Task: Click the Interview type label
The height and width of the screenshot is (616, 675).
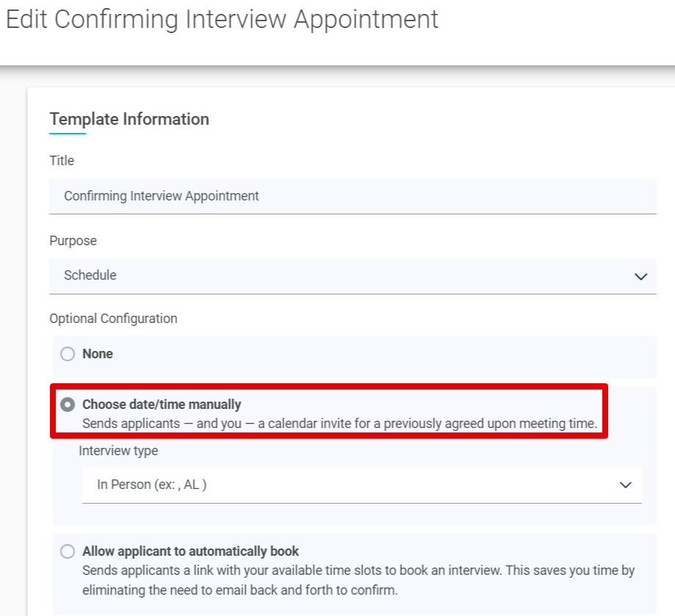Action: pos(118,451)
